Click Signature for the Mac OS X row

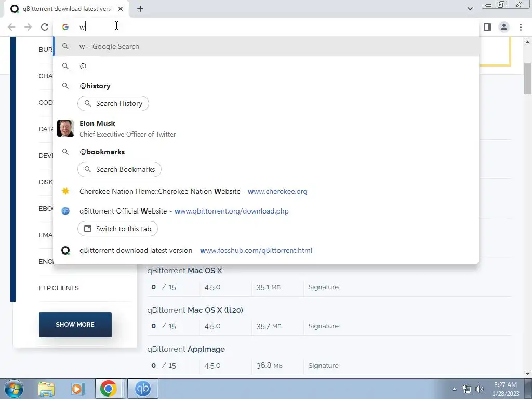click(323, 287)
